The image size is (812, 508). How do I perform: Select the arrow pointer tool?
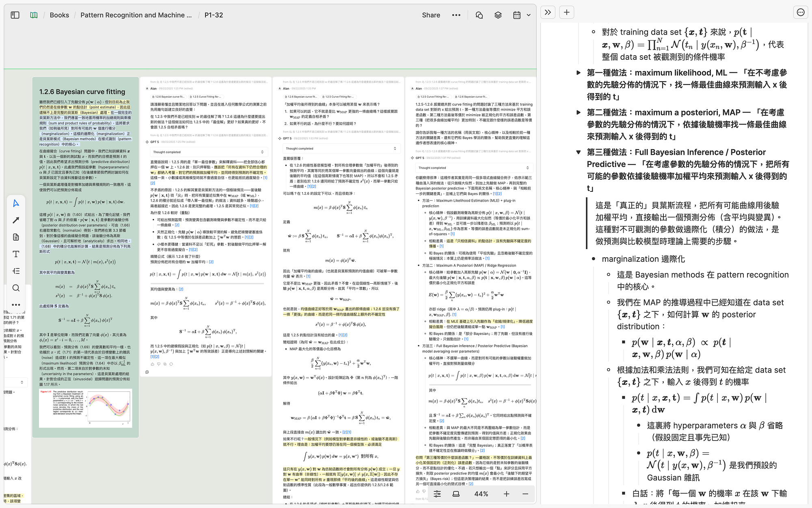coord(16,203)
